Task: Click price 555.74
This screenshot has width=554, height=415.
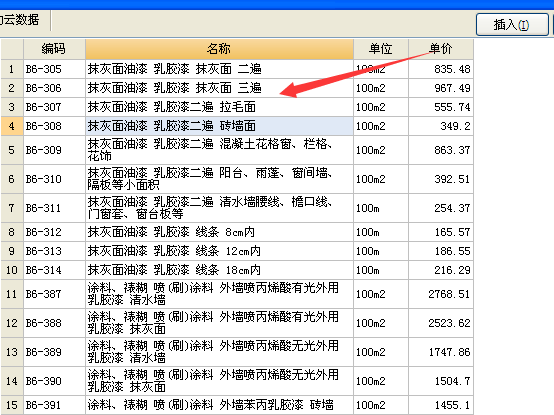Action: (x=441, y=107)
